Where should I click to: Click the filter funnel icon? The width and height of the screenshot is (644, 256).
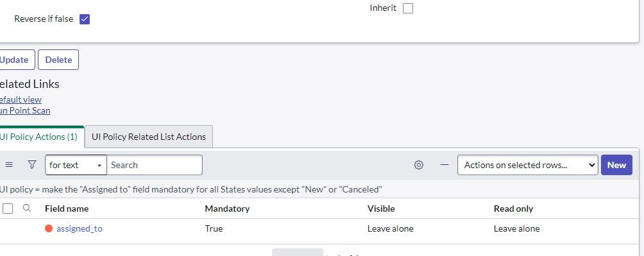(x=32, y=165)
